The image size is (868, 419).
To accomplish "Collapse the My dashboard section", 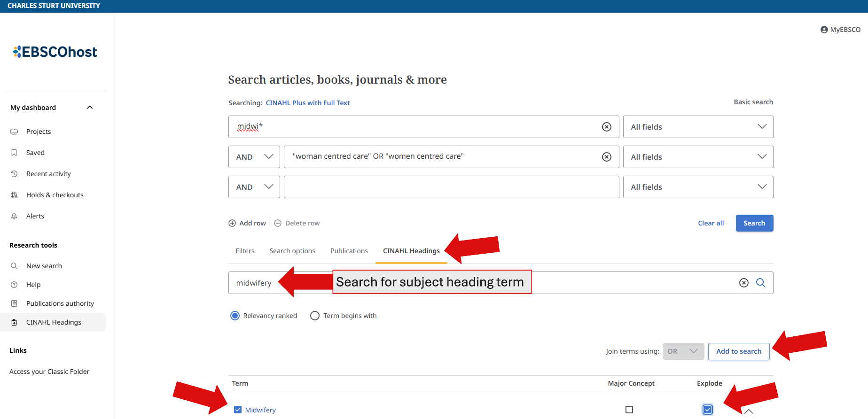I will 90,108.
